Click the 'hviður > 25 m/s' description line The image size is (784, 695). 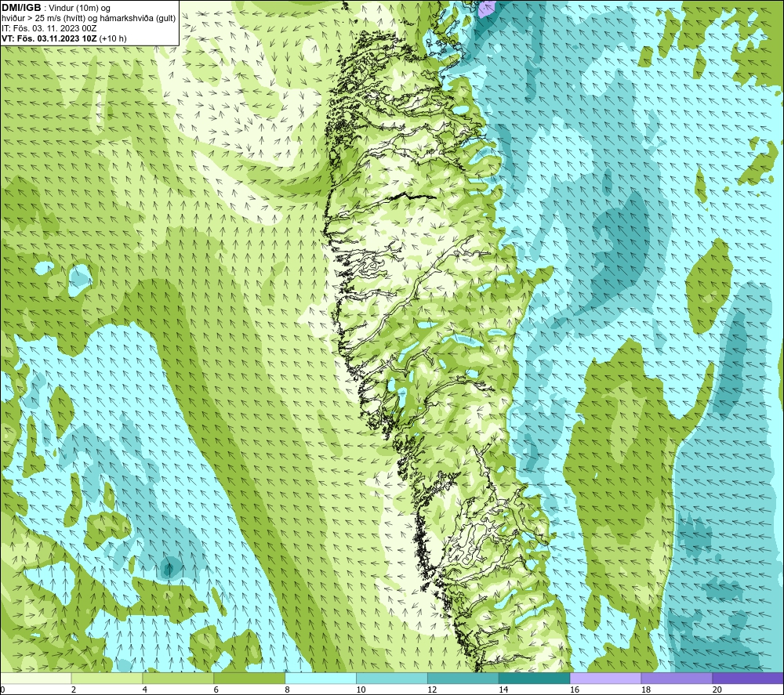89,19
